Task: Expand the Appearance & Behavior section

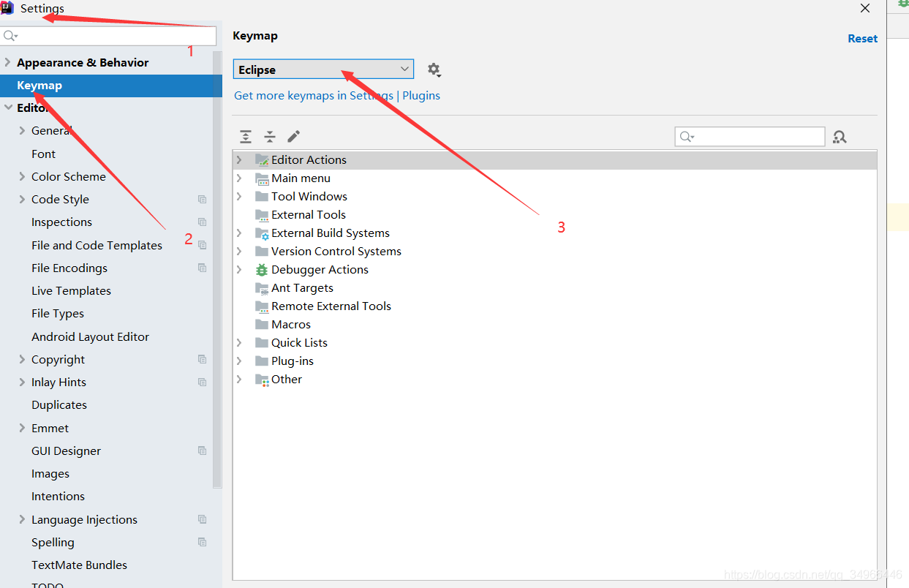Action: tap(8, 63)
